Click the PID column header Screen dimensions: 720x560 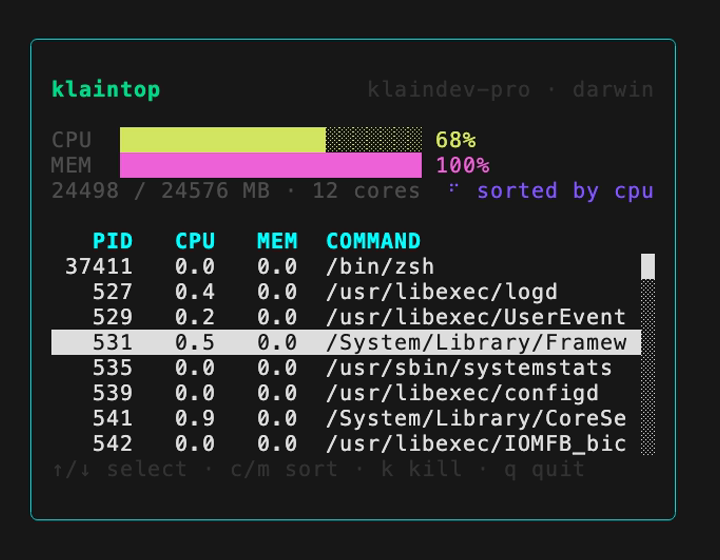pyautogui.click(x=112, y=241)
